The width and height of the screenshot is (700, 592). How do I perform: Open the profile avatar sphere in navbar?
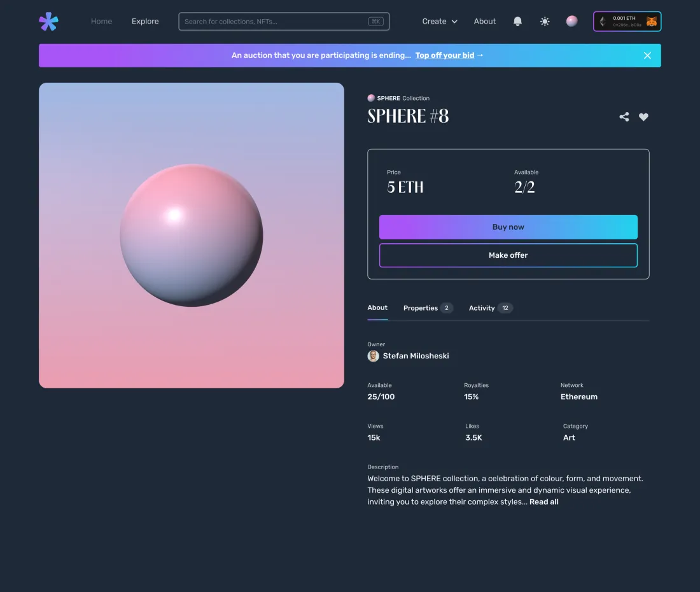(572, 22)
